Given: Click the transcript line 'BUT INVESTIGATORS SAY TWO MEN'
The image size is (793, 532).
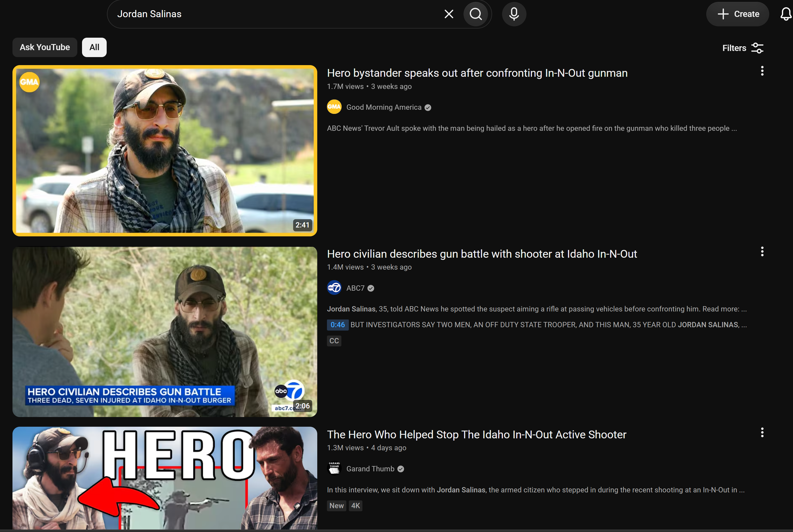Looking at the screenshot, I should (548, 325).
